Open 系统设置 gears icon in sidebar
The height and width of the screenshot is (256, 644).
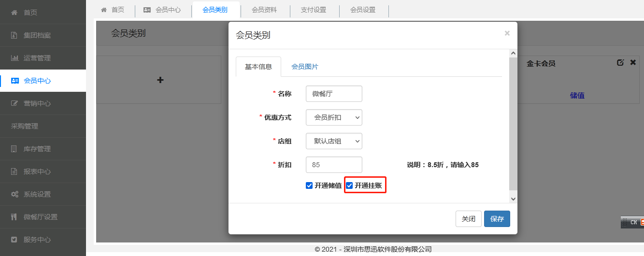pyautogui.click(x=14, y=194)
